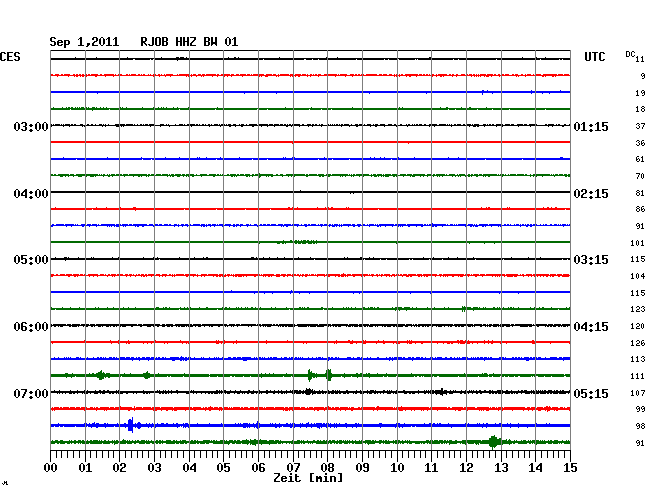The width and height of the screenshot is (650, 494).
Task: Click minute tick label 04
Action: click(189, 468)
